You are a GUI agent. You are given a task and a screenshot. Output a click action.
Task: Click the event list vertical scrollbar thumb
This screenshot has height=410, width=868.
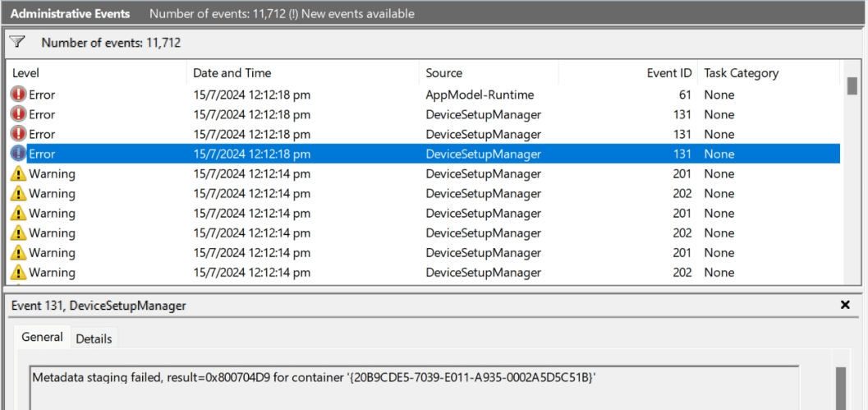852,86
